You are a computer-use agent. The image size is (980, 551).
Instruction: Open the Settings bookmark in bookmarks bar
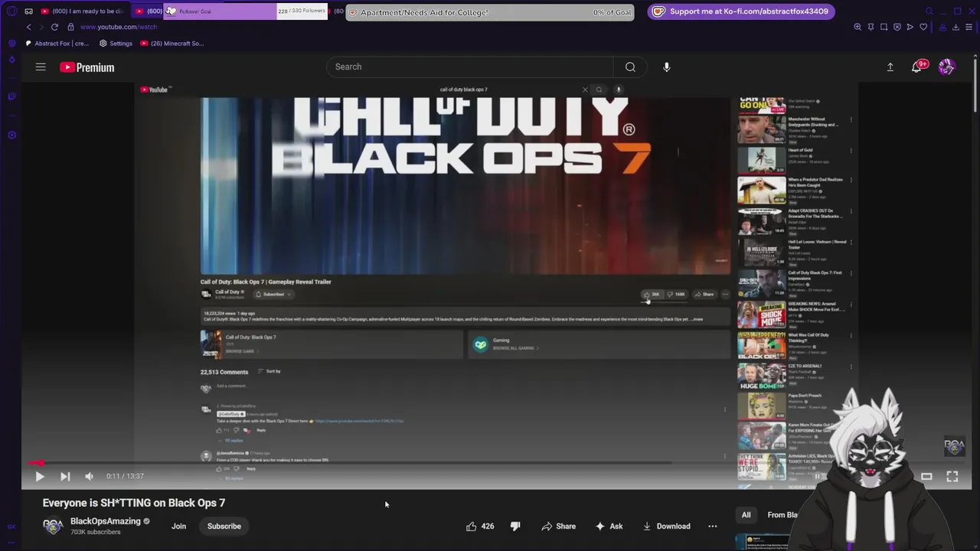(116, 44)
